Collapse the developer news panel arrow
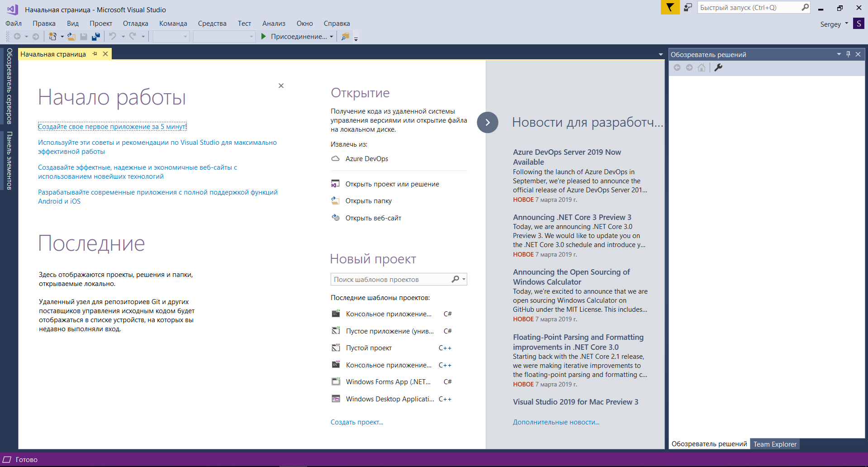The height and width of the screenshot is (467, 868). click(488, 122)
